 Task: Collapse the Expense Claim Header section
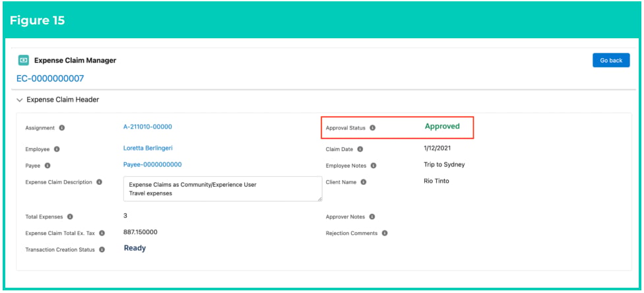[20, 100]
